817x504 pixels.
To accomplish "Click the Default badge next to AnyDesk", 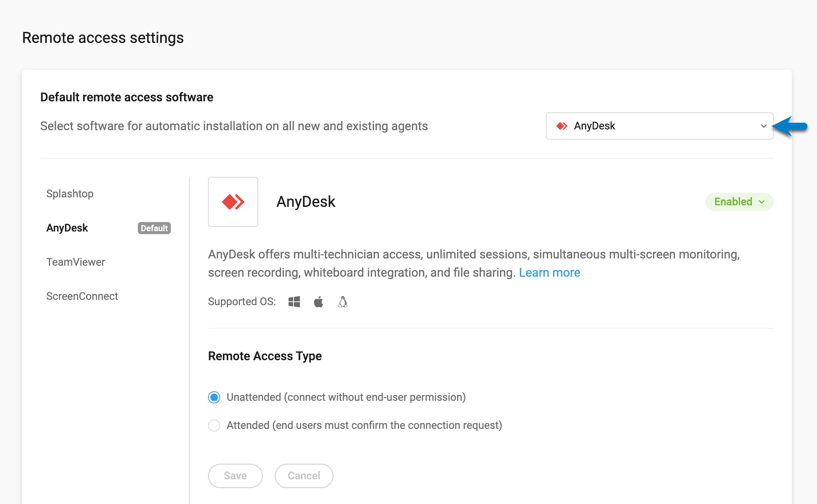I will 153,228.
